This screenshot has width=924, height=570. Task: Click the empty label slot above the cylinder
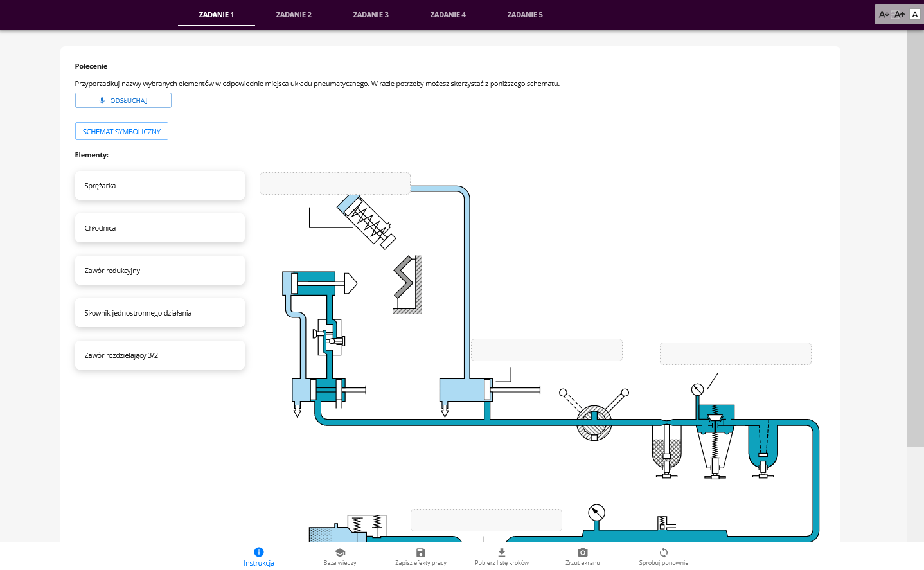(335, 183)
